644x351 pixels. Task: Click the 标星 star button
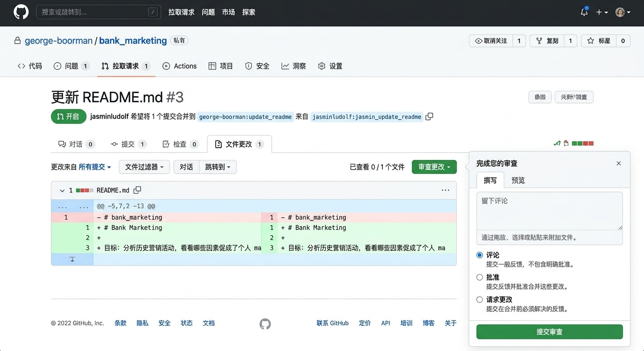point(599,41)
